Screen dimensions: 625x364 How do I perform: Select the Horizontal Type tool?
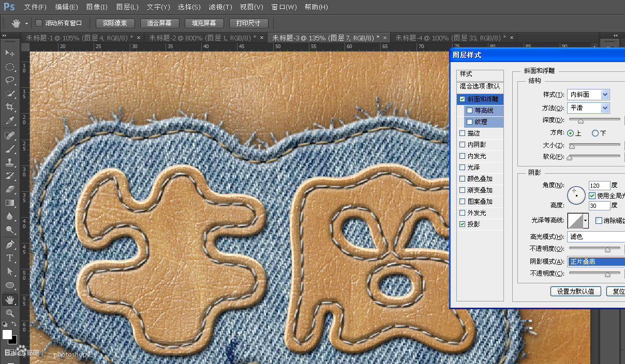tap(9, 258)
